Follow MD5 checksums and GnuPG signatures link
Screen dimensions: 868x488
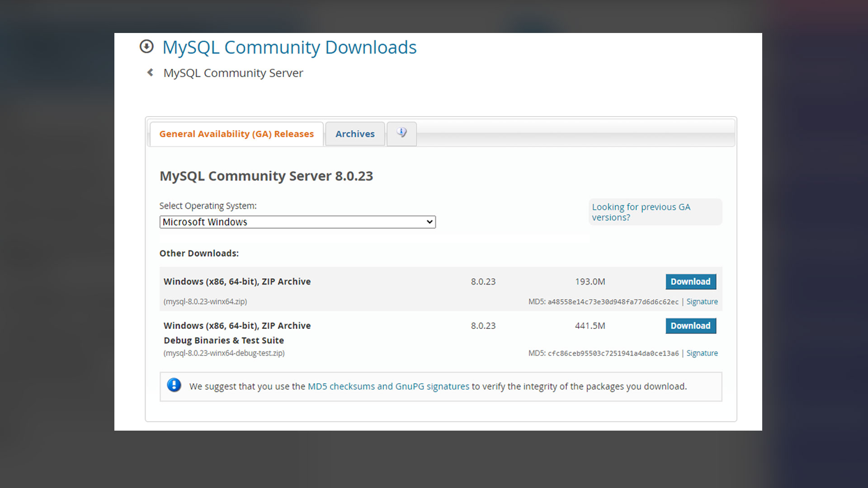point(388,386)
